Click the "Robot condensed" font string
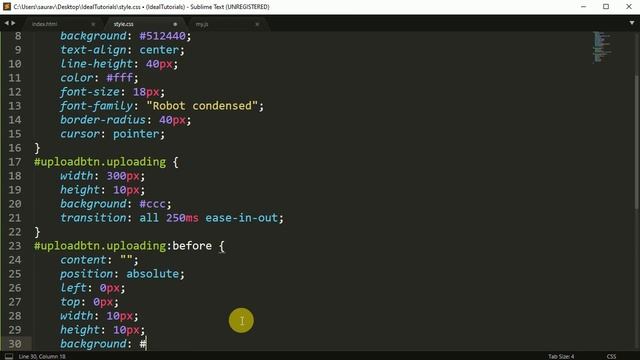640x360 pixels. pos(202,106)
